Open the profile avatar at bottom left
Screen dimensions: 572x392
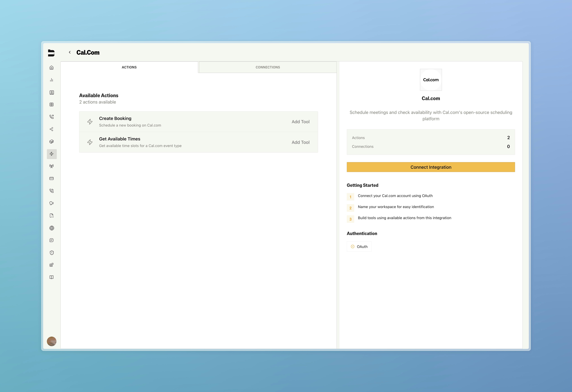tap(52, 341)
